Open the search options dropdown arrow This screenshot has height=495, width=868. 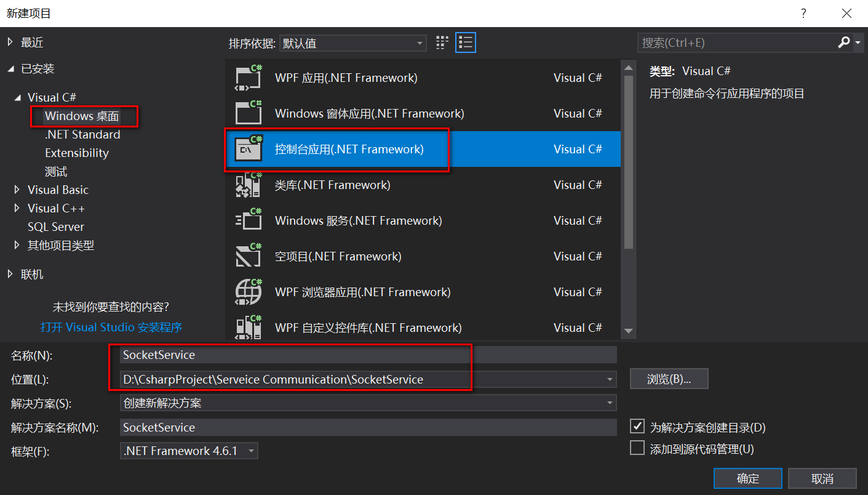coord(858,42)
